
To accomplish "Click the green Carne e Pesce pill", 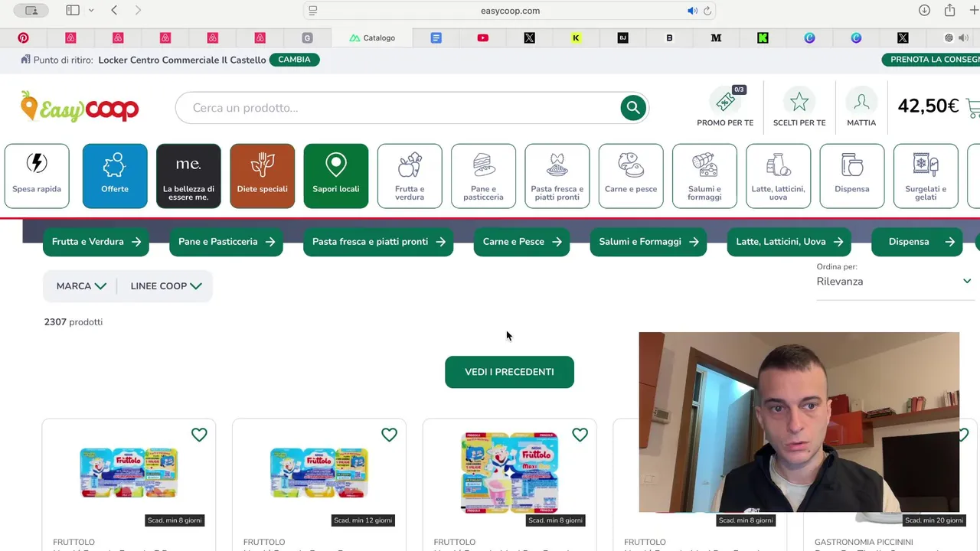I will [x=521, y=242].
